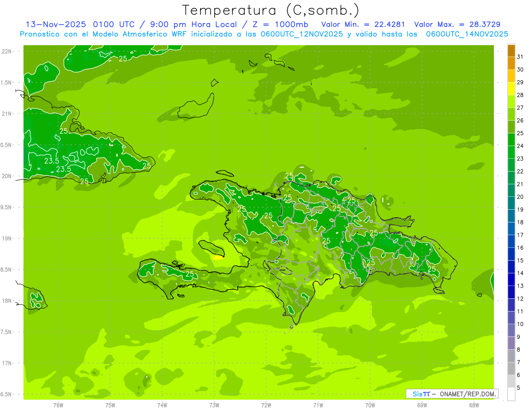Click the 20N latitude axis label
The width and height of the screenshot is (532, 411).
coord(8,176)
